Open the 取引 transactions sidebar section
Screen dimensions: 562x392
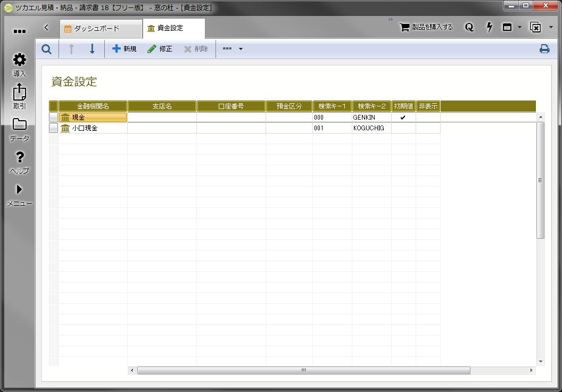[x=19, y=97]
